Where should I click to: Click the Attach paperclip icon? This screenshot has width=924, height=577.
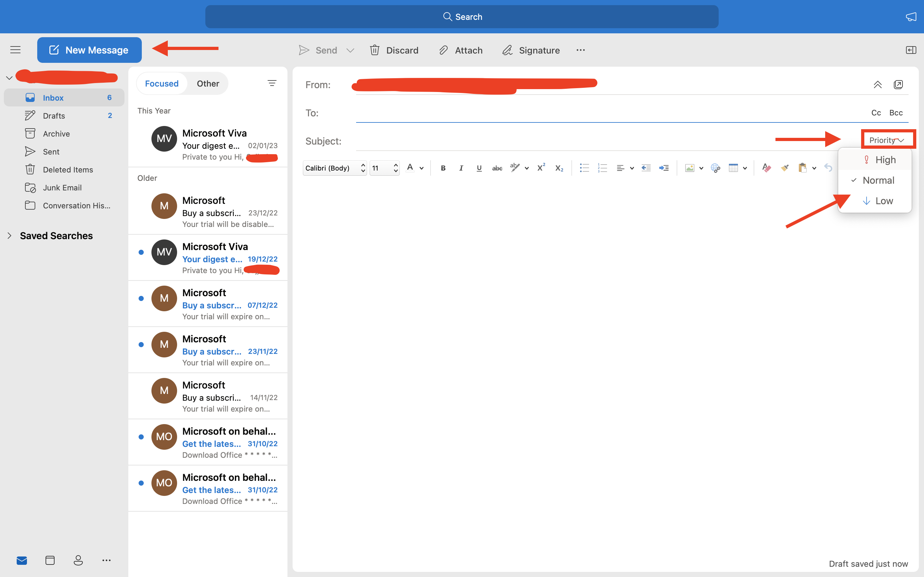(443, 50)
